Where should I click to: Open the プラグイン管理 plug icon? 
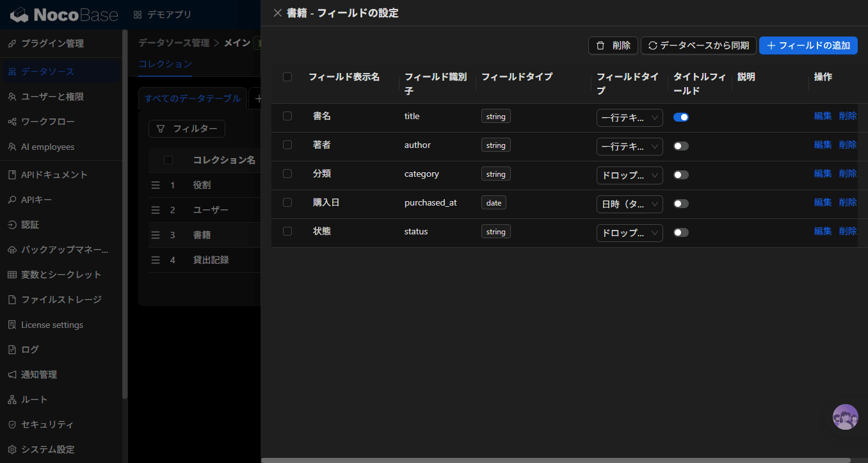[12, 44]
